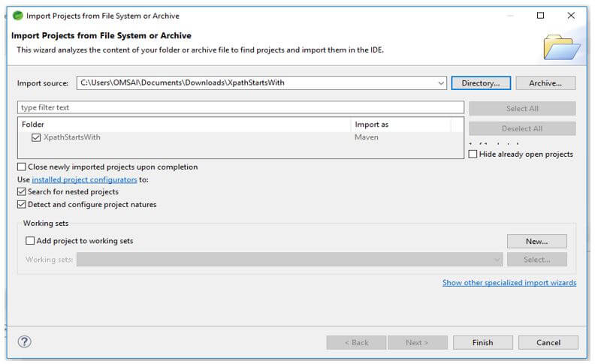This screenshot has width=601, height=364.
Task: Check Hide already open projects
Action: (x=473, y=154)
